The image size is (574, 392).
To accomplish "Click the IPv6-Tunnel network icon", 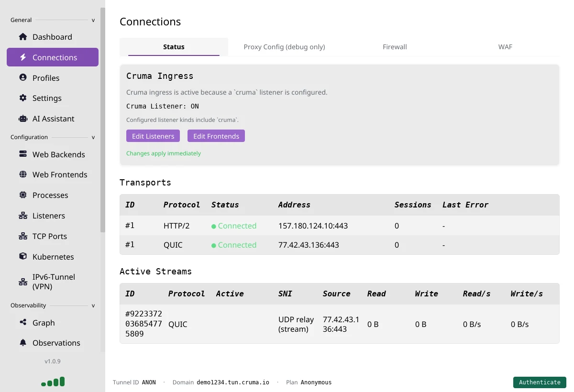I will [x=22, y=282].
